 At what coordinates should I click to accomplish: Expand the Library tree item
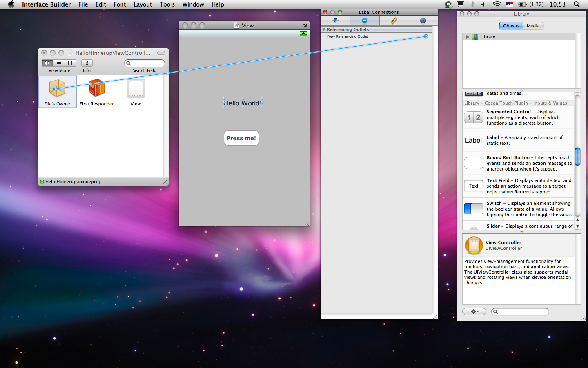tap(468, 37)
